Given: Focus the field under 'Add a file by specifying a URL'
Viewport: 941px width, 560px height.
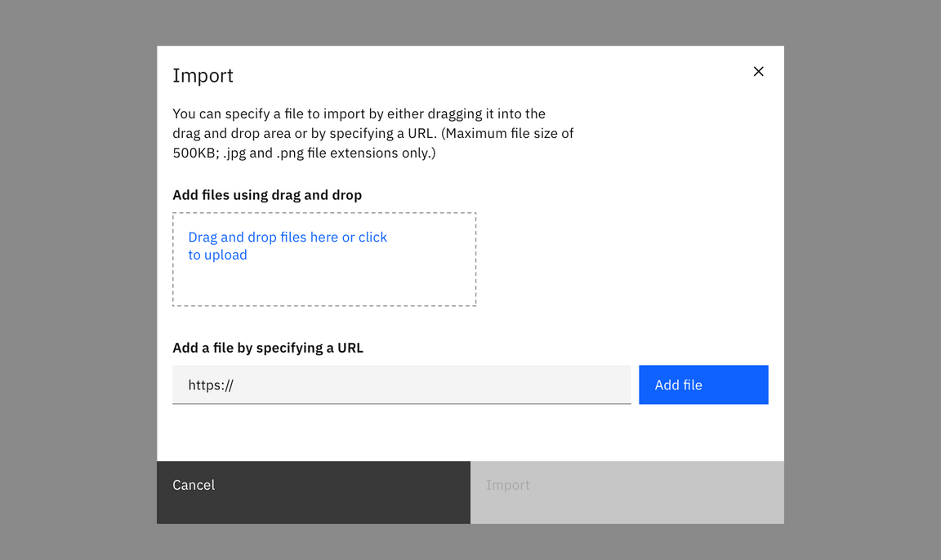Looking at the screenshot, I should 401,384.
